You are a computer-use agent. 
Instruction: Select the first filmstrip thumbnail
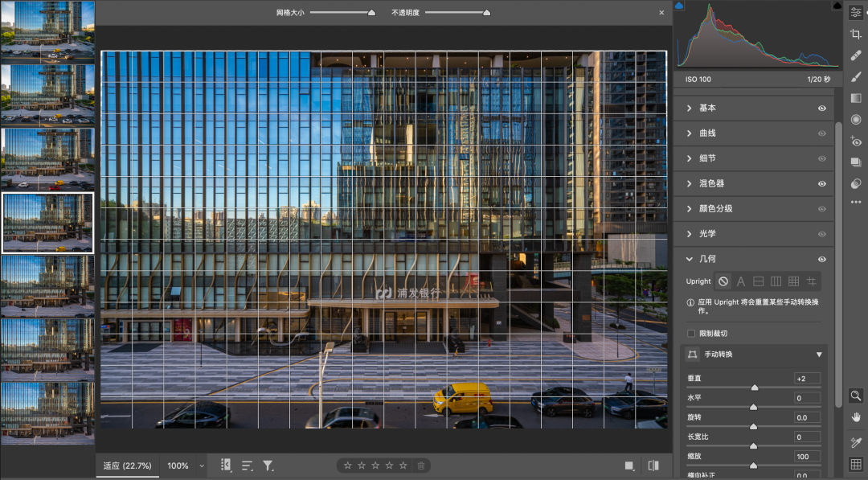[x=47, y=31]
